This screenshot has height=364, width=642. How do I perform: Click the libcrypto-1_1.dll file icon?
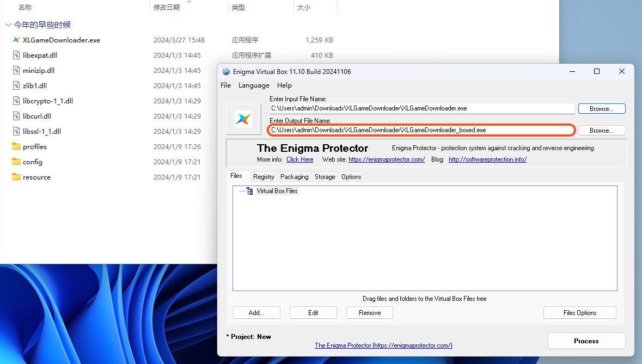click(16, 101)
